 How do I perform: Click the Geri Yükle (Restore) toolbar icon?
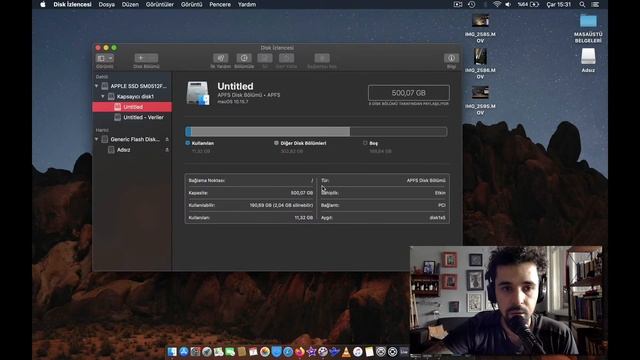[x=286, y=58]
